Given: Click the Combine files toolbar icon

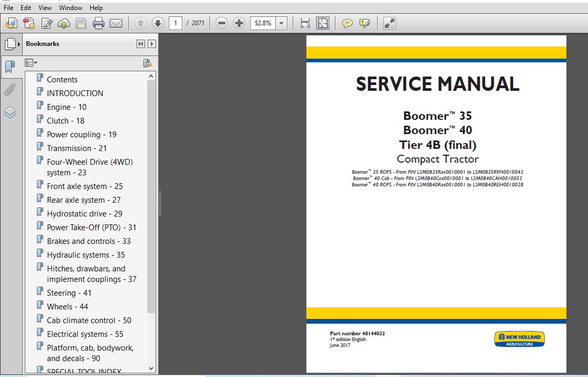Looking at the screenshot, I should click(29, 23).
